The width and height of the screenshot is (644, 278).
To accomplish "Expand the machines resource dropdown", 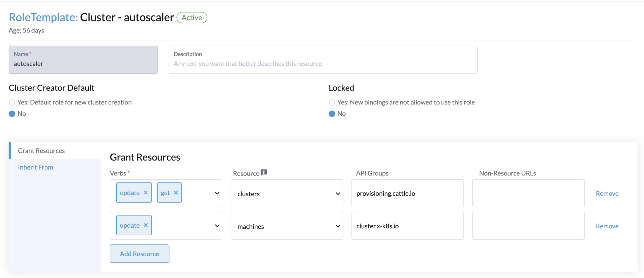I will (x=338, y=226).
